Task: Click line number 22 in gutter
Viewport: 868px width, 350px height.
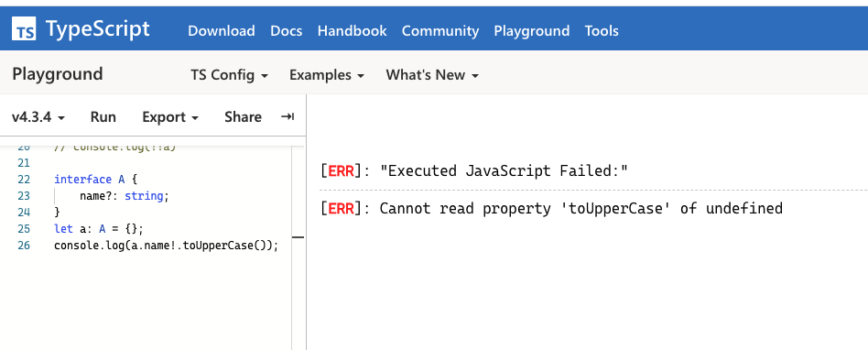Action: (23, 180)
